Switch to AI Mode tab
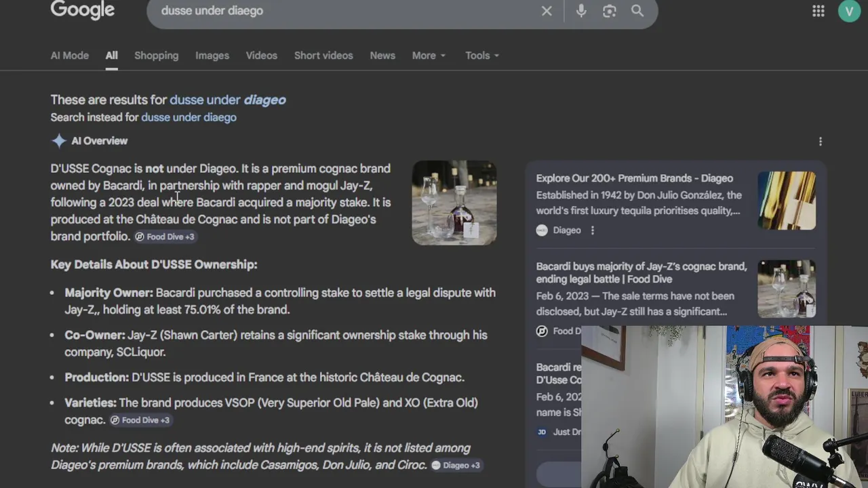Viewport: 868px width, 488px height. pos(70,56)
